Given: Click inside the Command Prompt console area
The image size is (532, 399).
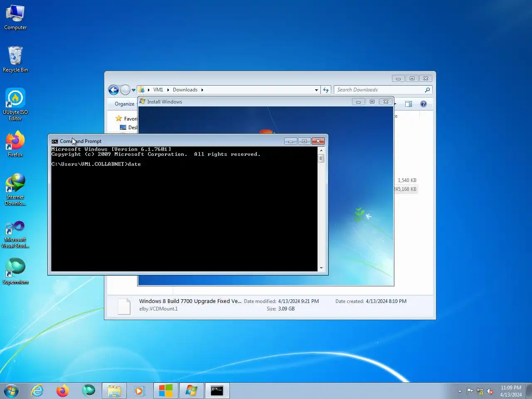Looking at the screenshot, I should pos(185,209).
